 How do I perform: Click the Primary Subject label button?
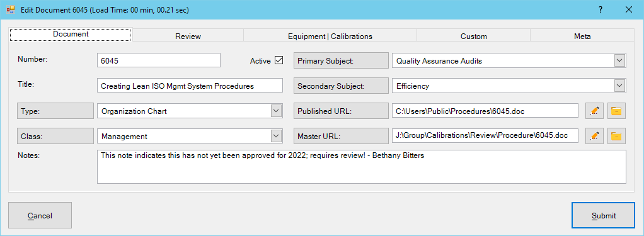(341, 61)
